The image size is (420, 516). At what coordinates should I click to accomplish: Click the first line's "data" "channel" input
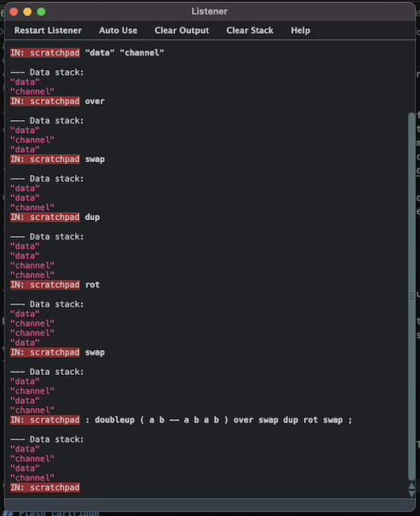coord(125,52)
